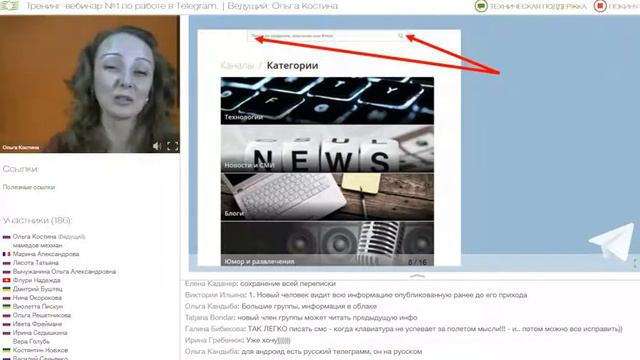The image size is (640, 360).
Task: Select participant Нина Окорокова
Action: (37, 298)
